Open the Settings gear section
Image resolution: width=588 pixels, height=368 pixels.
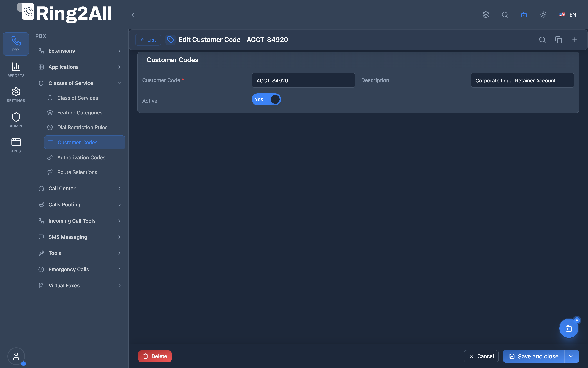point(16,95)
